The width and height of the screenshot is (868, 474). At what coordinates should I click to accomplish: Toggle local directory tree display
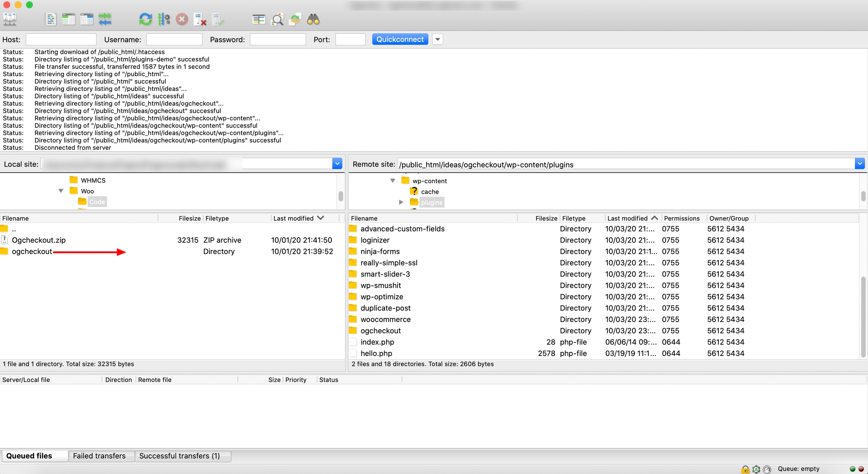point(69,19)
